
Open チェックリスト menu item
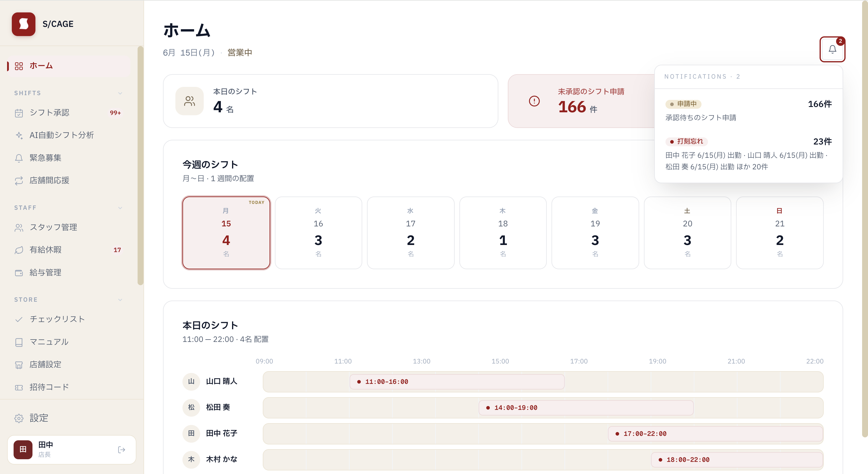pos(69,319)
